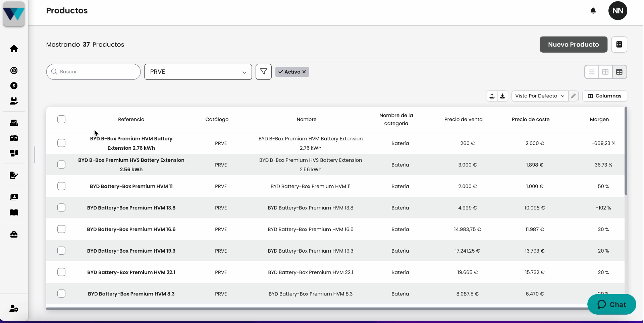Check the Battery-Box Premium HVM 11 row
Viewport: 644px width, 323px height.
point(61,186)
